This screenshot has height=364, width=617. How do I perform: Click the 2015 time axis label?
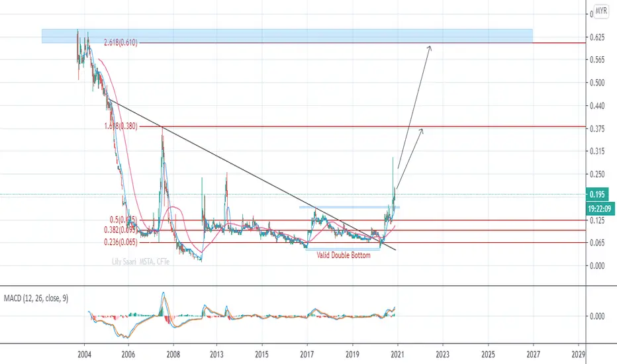click(x=261, y=355)
